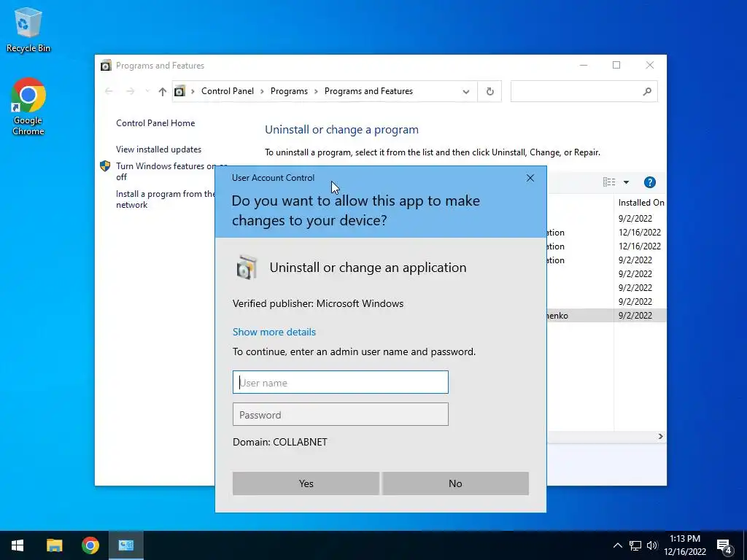This screenshot has width=747, height=560.
Task: Open the notification center
Action: [724, 545]
